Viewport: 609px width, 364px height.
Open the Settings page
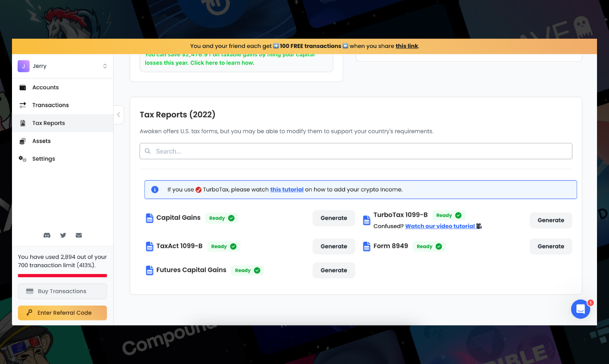click(x=62, y=159)
